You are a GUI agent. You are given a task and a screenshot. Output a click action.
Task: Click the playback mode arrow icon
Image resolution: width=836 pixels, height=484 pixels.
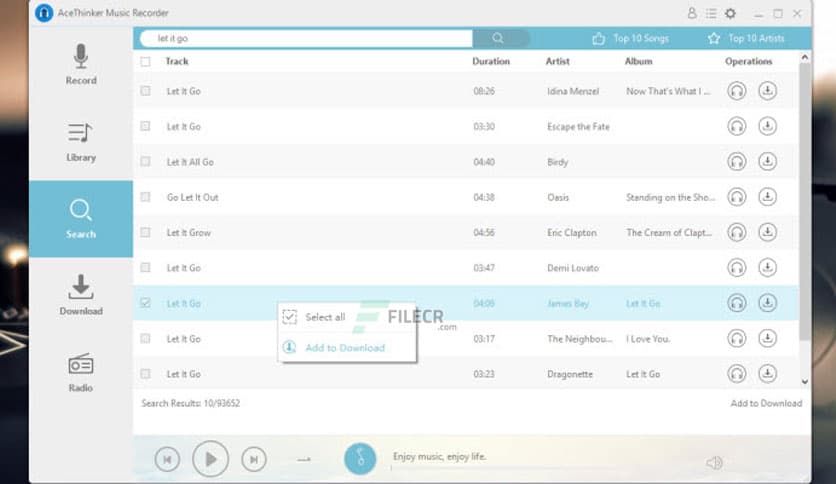[304, 459]
